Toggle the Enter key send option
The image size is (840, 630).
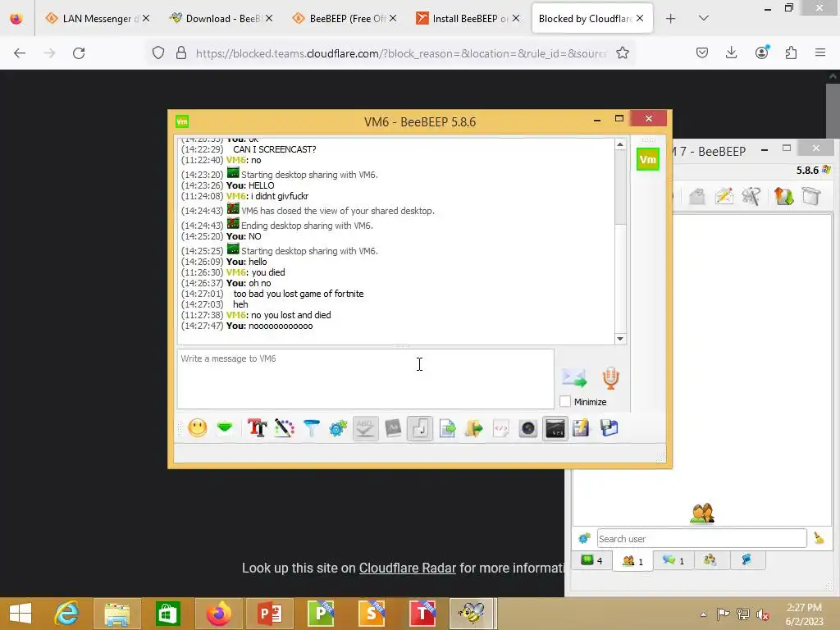(419, 428)
